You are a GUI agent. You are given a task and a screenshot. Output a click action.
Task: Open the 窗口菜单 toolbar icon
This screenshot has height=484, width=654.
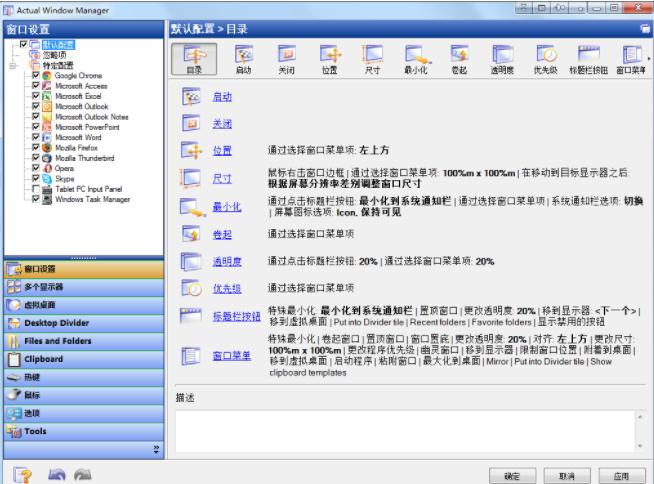[x=631, y=59]
